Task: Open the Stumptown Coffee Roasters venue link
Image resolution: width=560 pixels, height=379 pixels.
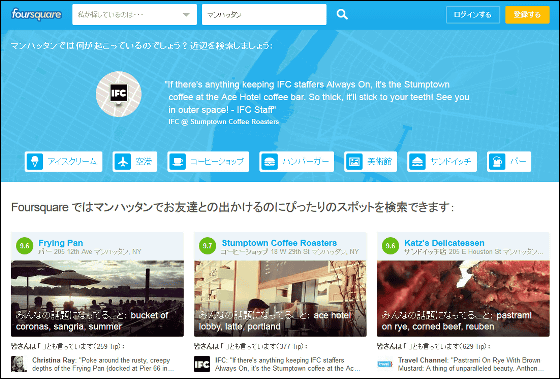Action: 279,243
